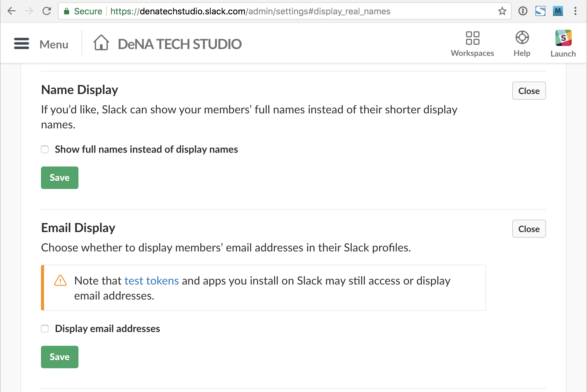Save the Name Display setting
The image size is (587, 392).
(x=60, y=178)
